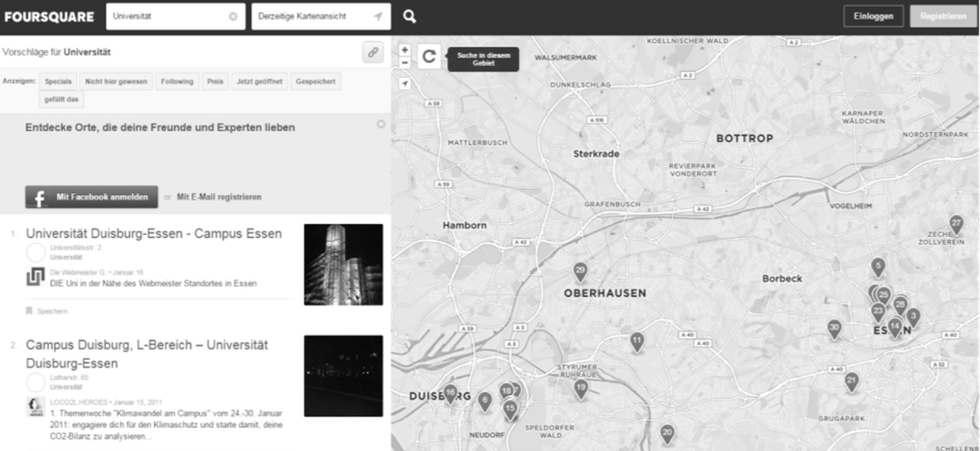Screen dimensions: 980x451
Task: Click the map locate-me arrow button
Action: 405,84
